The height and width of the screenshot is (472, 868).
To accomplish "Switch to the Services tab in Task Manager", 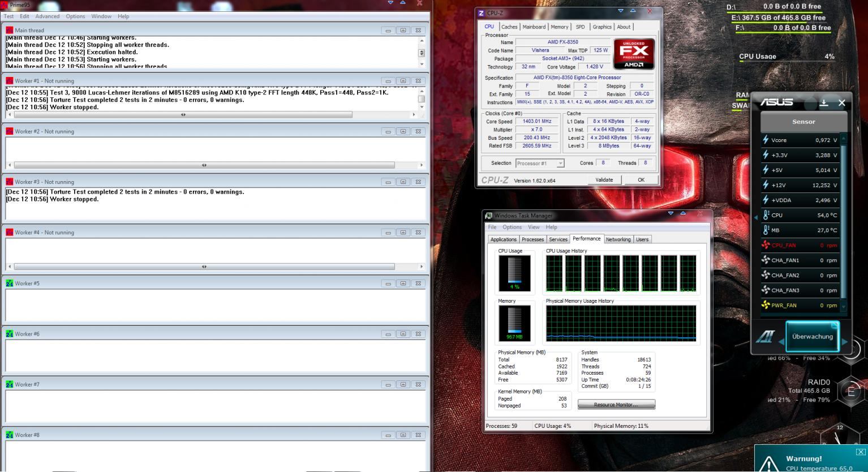I will 558,239.
